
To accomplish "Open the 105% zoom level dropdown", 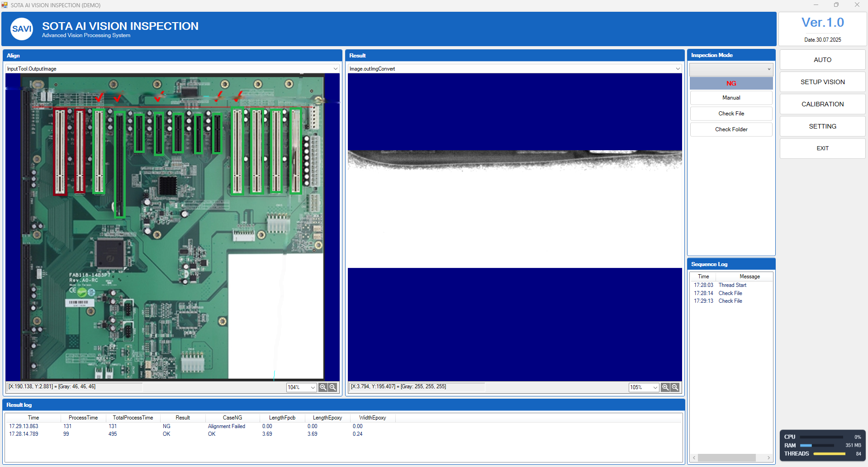I will click(x=644, y=387).
